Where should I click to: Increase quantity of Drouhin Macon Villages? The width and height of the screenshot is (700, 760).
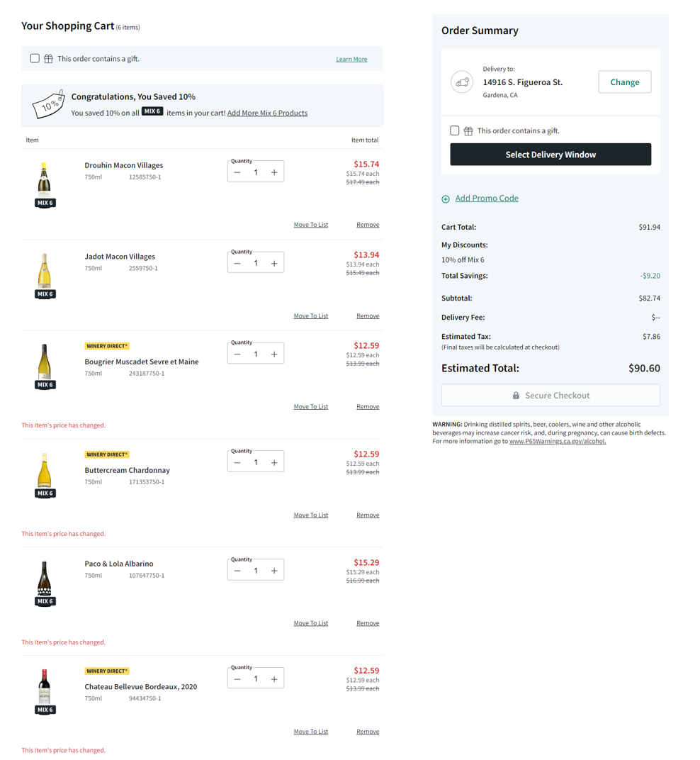(274, 172)
